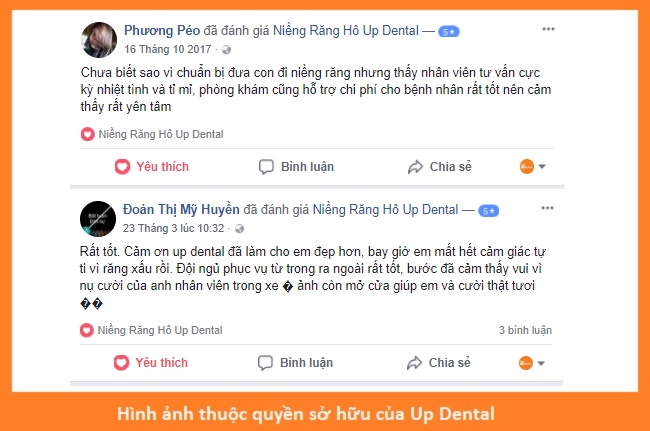
Task: Open the Đoàn Thị Mỹ Huyền profile name link
Action: pyautogui.click(x=181, y=210)
